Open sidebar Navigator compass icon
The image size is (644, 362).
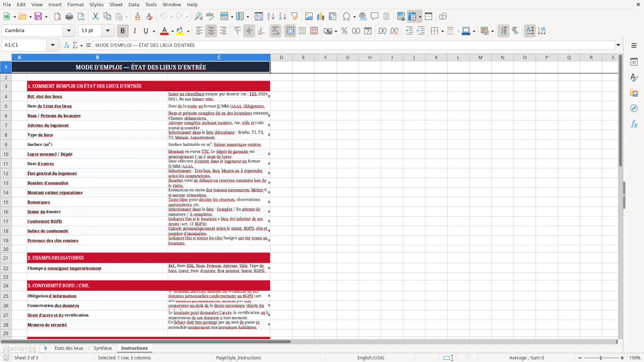coord(634,109)
